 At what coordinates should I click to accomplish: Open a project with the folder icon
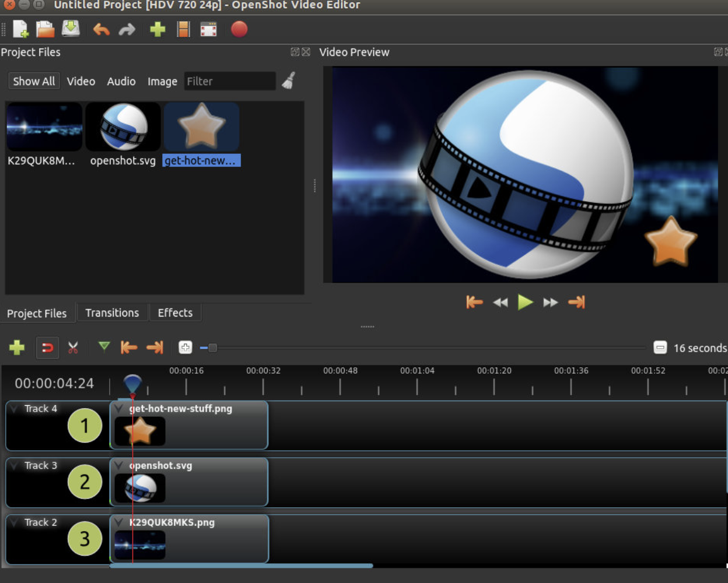pyautogui.click(x=45, y=29)
